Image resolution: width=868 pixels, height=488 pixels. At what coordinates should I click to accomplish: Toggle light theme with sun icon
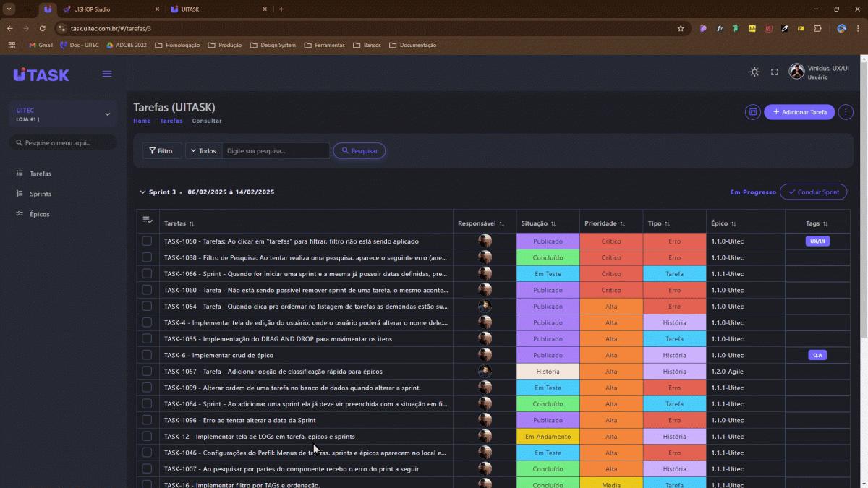754,72
